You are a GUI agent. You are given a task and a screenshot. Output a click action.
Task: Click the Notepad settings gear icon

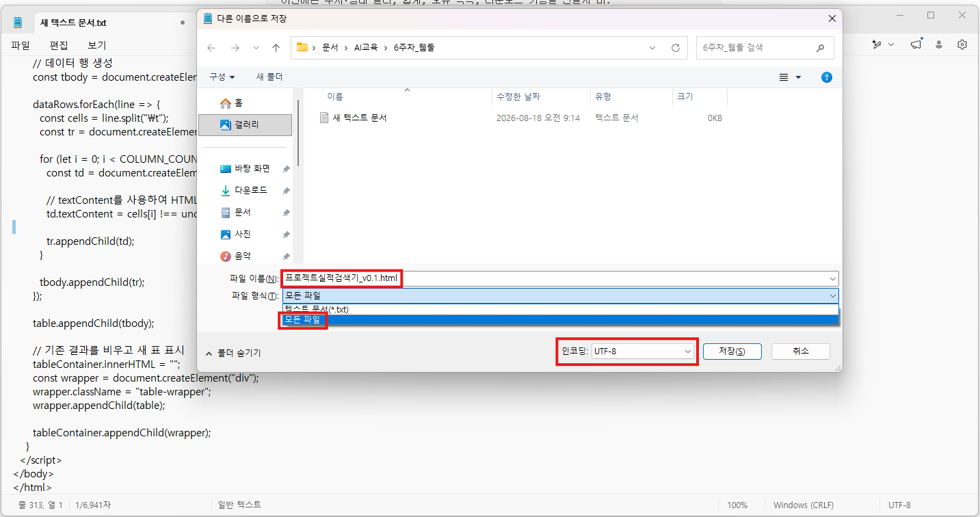pos(962,44)
